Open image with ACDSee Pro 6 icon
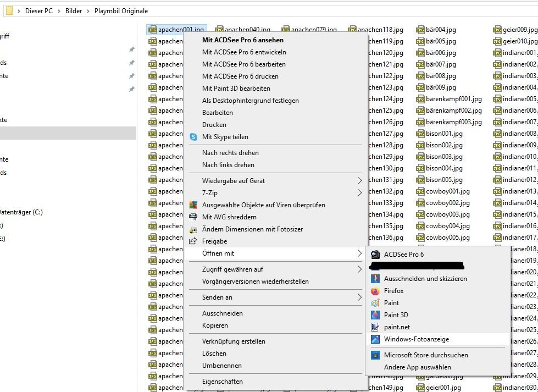Image resolution: width=538 pixels, height=392 pixels. 375,255
